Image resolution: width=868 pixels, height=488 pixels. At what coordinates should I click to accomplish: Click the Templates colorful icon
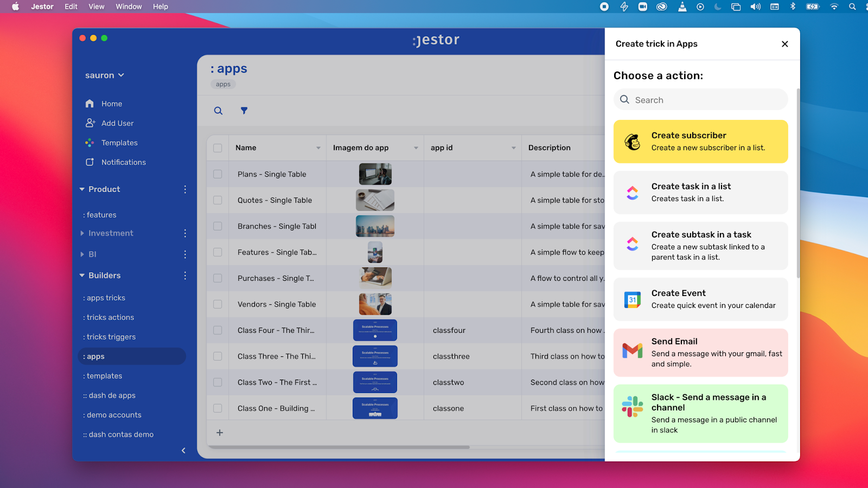[90, 143]
